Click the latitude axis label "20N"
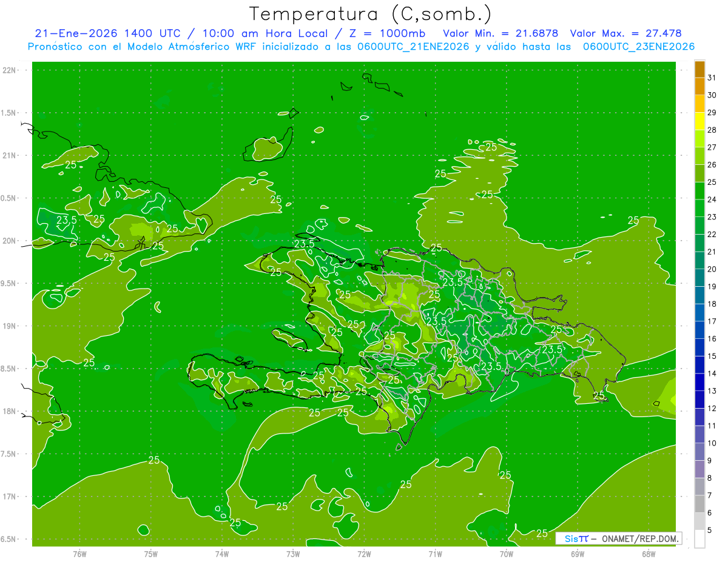The image size is (728, 562). pyautogui.click(x=10, y=241)
